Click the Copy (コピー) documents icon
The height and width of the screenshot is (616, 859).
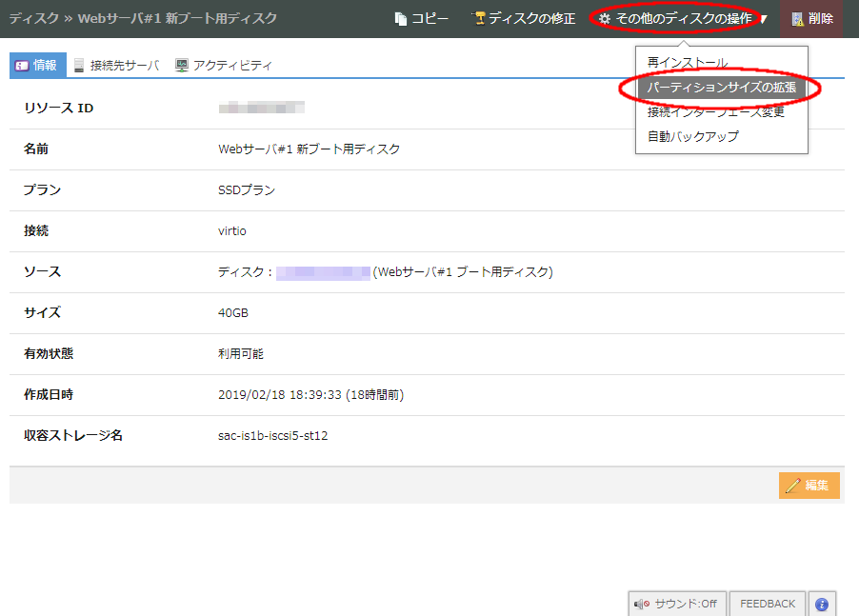tap(401, 19)
